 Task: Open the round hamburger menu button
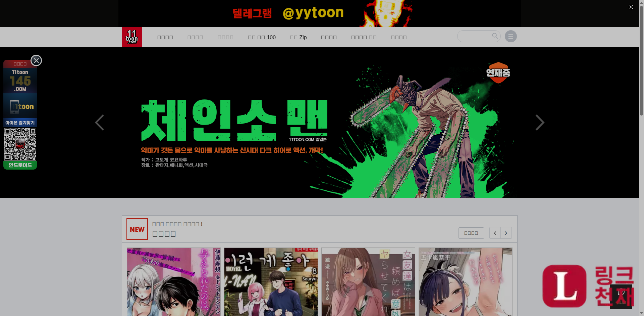(511, 36)
